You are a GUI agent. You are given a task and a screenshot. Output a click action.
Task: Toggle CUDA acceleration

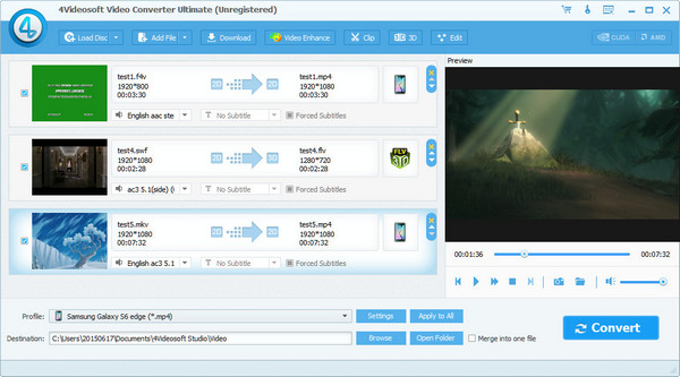pyautogui.click(x=614, y=38)
